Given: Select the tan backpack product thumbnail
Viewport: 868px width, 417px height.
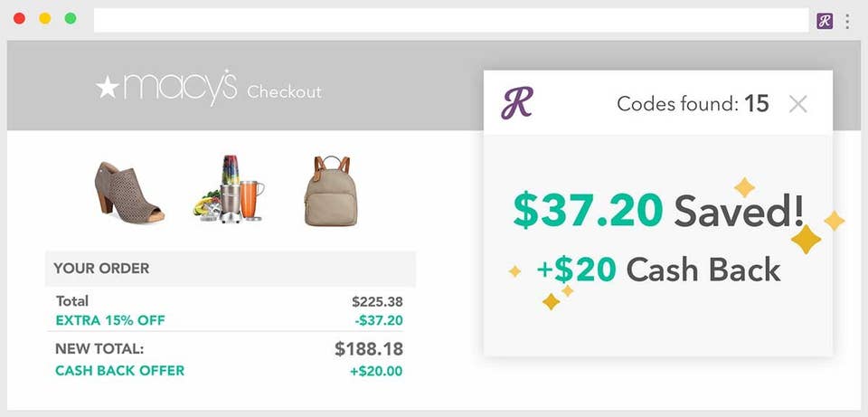Looking at the screenshot, I should point(331,191).
